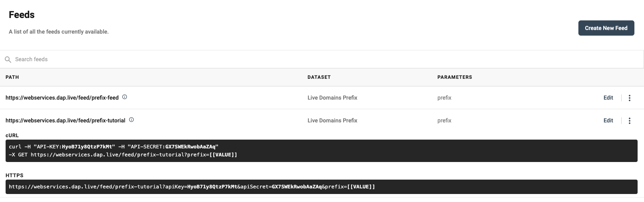Click the prefix parameter in prefix-feed row
The image size is (644, 202).
coord(444,98)
